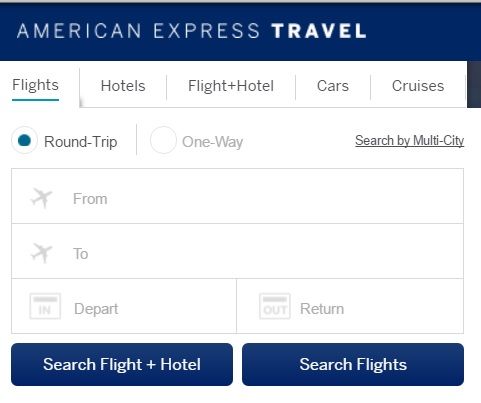Open the Return date picker field

click(350, 306)
